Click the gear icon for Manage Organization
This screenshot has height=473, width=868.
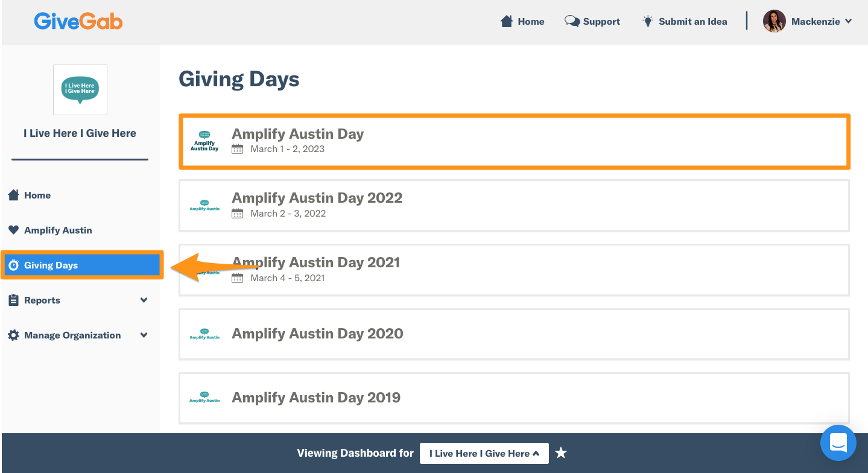(x=13, y=335)
